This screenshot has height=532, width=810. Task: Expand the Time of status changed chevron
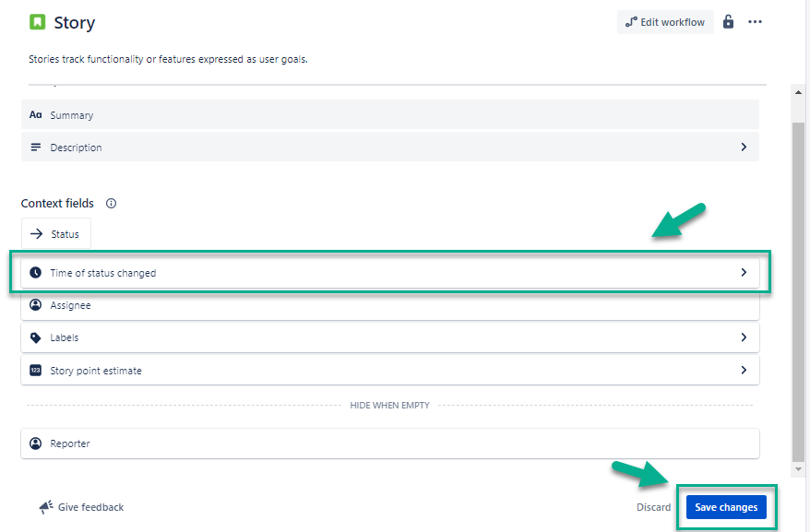(x=744, y=273)
